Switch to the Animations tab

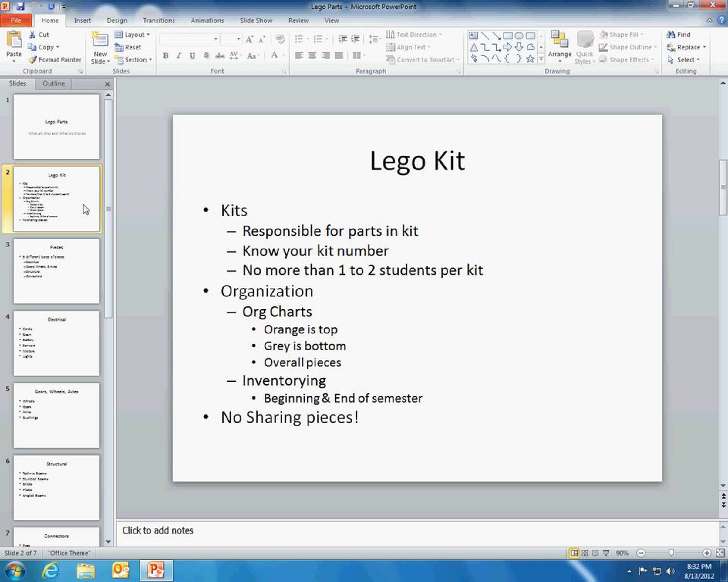tap(207, 20)
